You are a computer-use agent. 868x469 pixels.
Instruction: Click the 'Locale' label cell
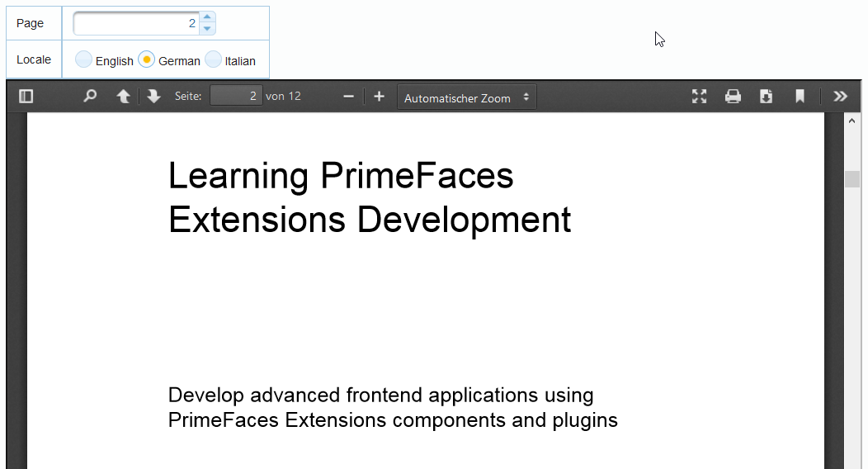[34, 59]
